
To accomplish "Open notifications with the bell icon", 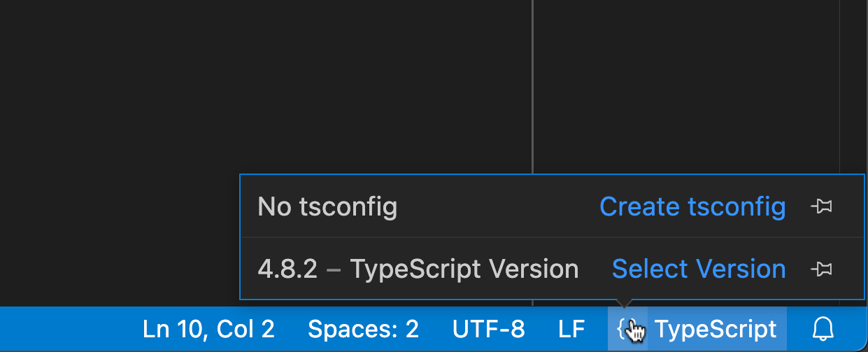I will coord(823,329).
